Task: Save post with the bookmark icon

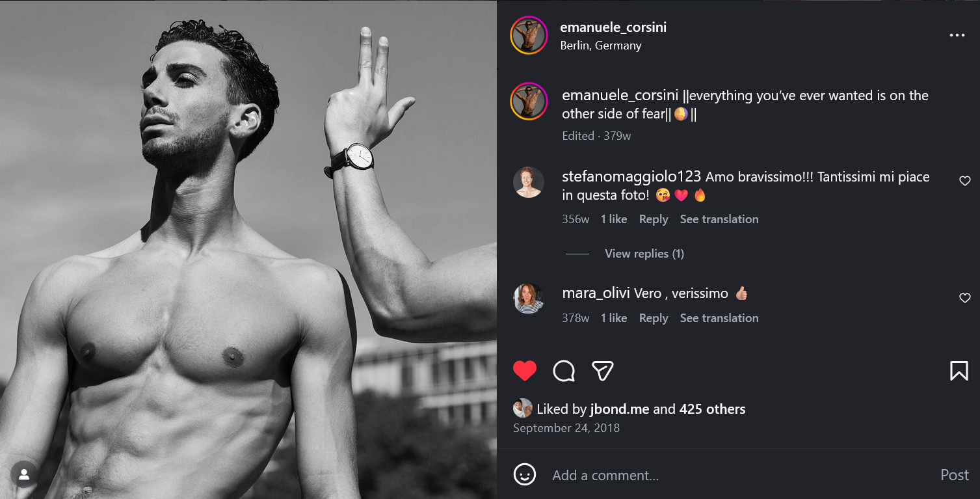Action: pyautogui.click(x=959, y=371)
